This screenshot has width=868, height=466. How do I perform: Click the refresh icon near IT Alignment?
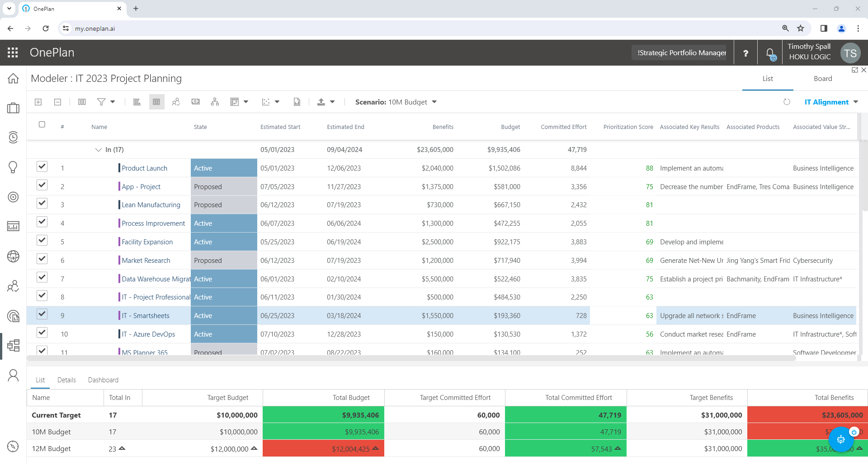click(787, 102)
